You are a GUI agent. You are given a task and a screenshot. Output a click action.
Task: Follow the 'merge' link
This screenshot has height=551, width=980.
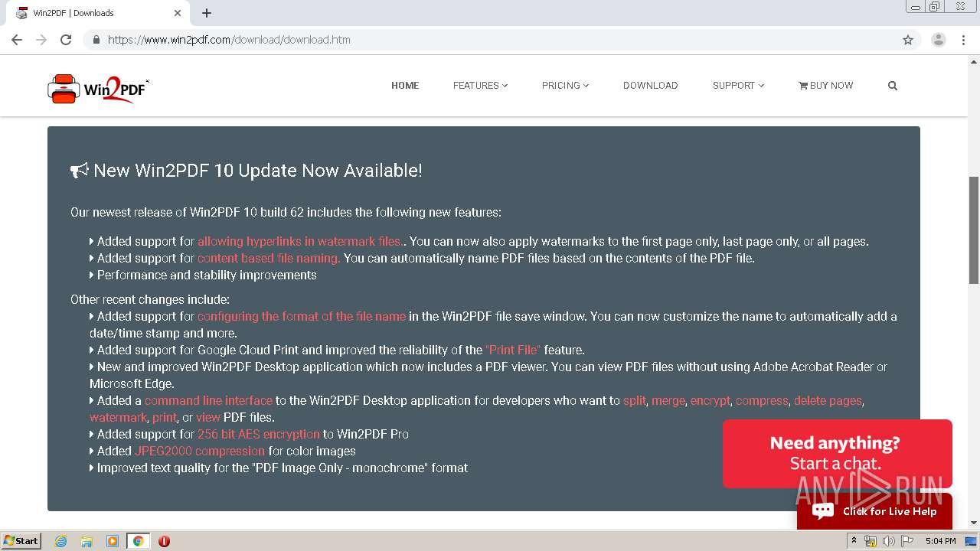pyautogui.click(x=668, y=400)
